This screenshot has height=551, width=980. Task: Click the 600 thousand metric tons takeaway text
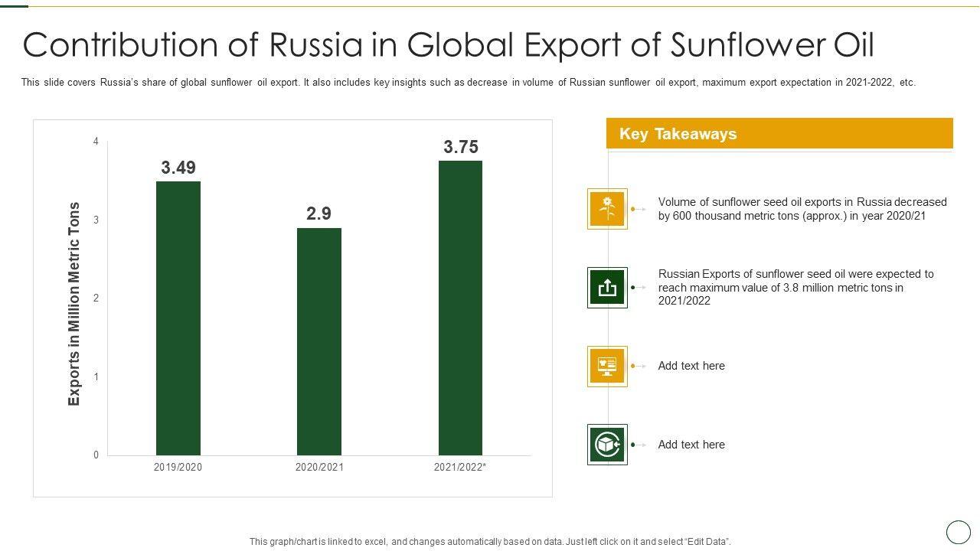coord(802,209)
